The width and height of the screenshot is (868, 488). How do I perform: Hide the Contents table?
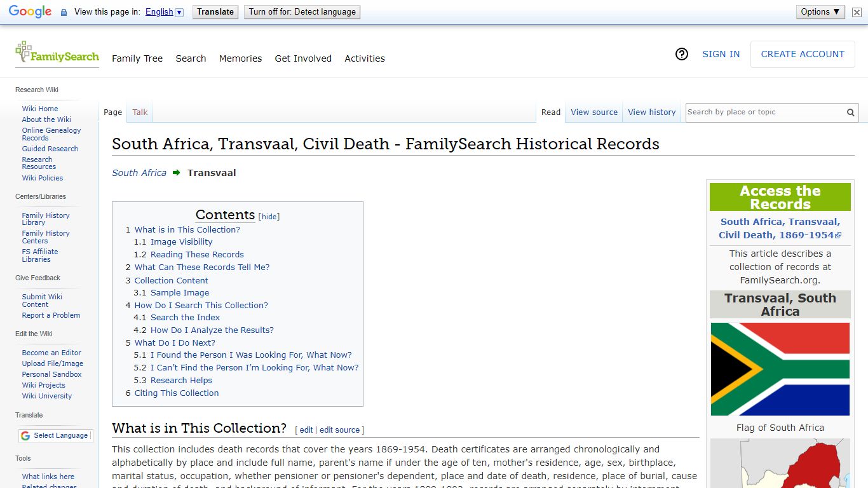(x=269, y=217)
